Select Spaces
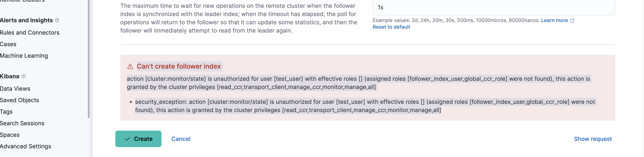 click(10, 135)
